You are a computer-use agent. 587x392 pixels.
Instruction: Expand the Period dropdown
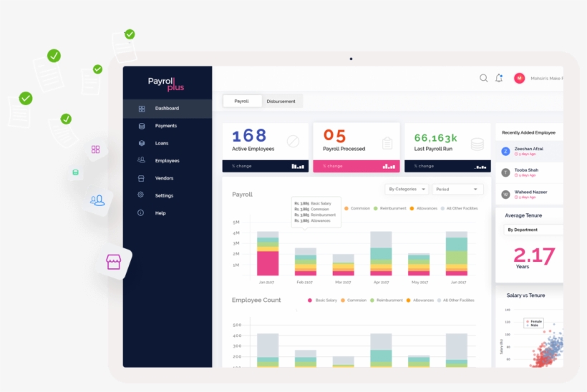457,190
